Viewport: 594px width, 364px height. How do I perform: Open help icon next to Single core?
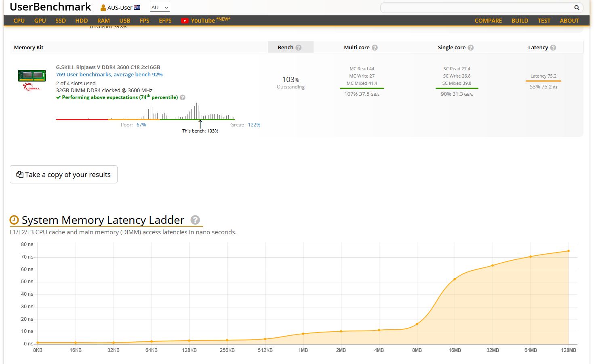point(471,48)
